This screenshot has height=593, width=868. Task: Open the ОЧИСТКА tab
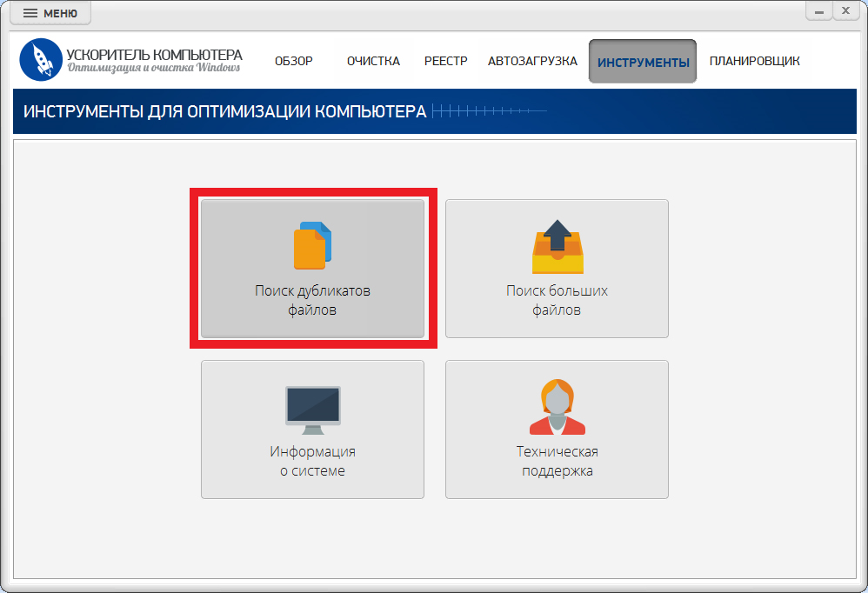(x=374, y=61)
